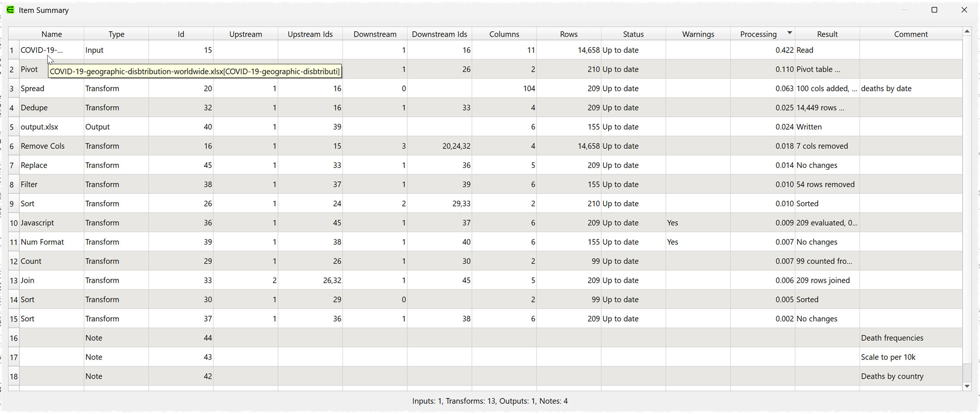980x414 pixels.
Task: Select the COVID-19-... input name cell
Action: 52,50
